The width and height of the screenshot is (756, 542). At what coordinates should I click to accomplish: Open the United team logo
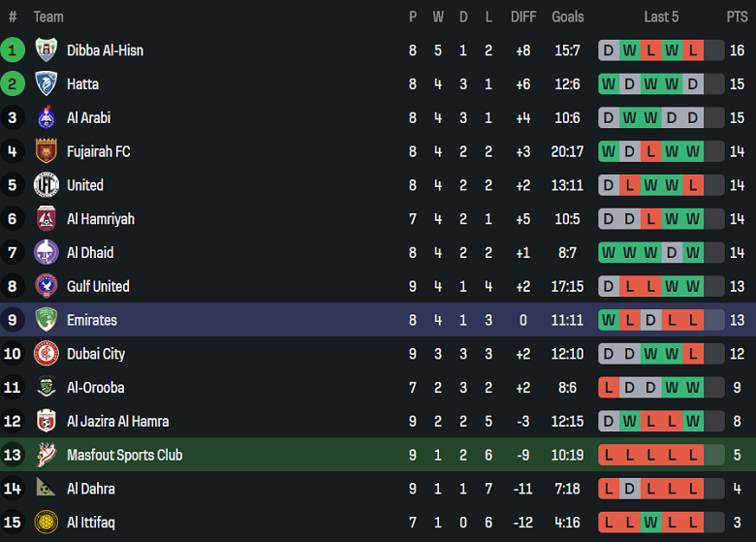point(46,185)
